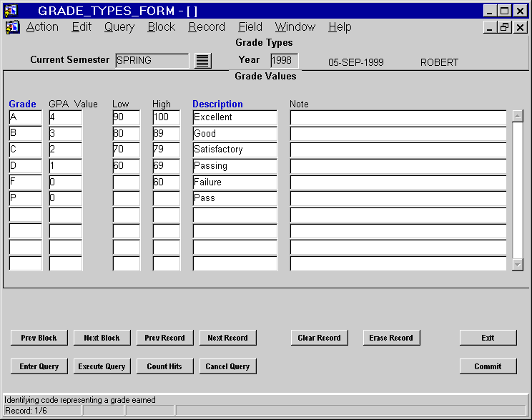Screen dimensions: 532x420
Task: Click scrollbar down arrow in Grade Values
Action: (x=518, y=265)
